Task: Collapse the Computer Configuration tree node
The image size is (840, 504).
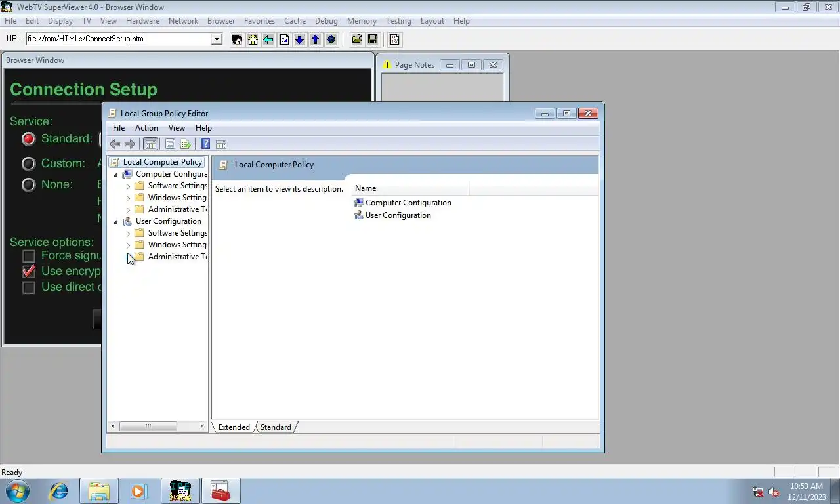Action: (x=116, y=175)
